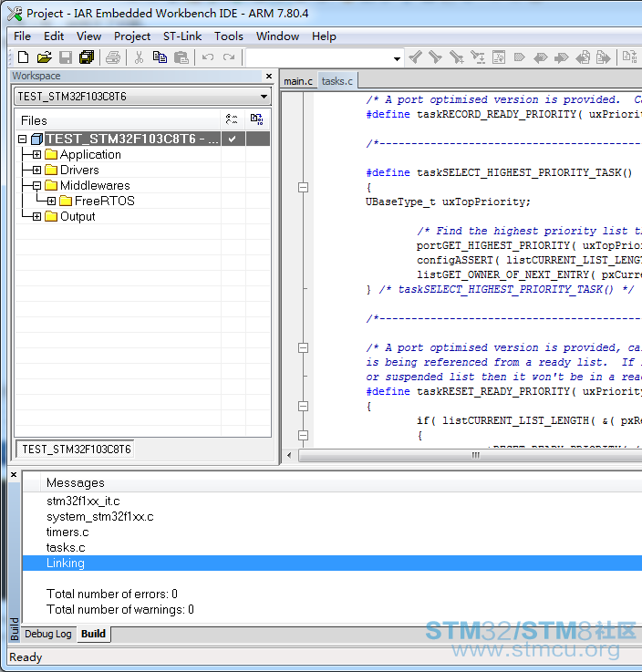Close the Workspace panel
The width and height of the screenshot is (642, 672).
coord(269,76)
